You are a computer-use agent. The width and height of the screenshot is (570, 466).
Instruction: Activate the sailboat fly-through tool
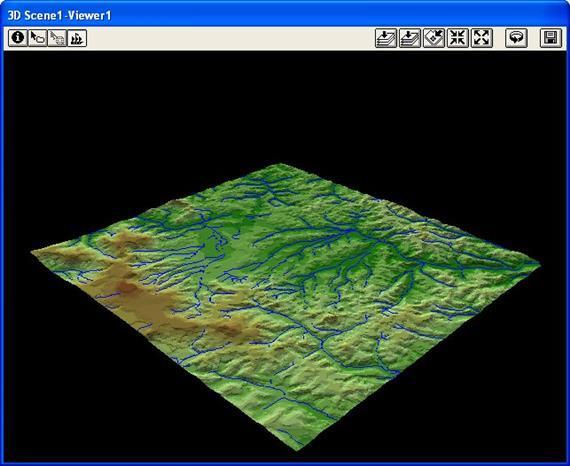[77, 38]
